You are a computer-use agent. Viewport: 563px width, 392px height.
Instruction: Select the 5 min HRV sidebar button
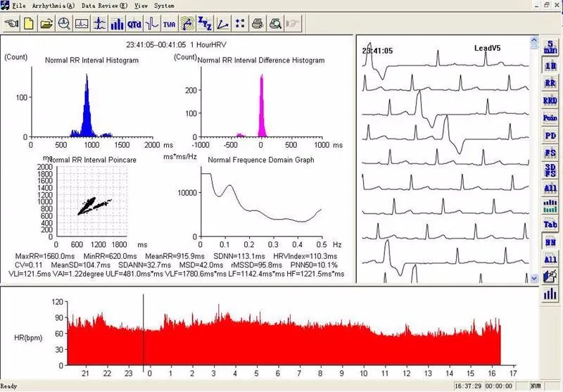pos(550,47)
